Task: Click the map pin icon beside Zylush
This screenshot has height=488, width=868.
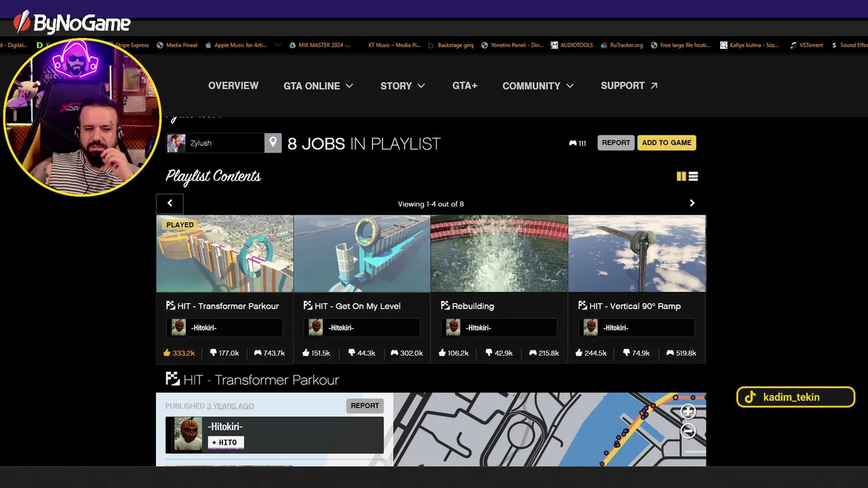Action: pos(273,143)
